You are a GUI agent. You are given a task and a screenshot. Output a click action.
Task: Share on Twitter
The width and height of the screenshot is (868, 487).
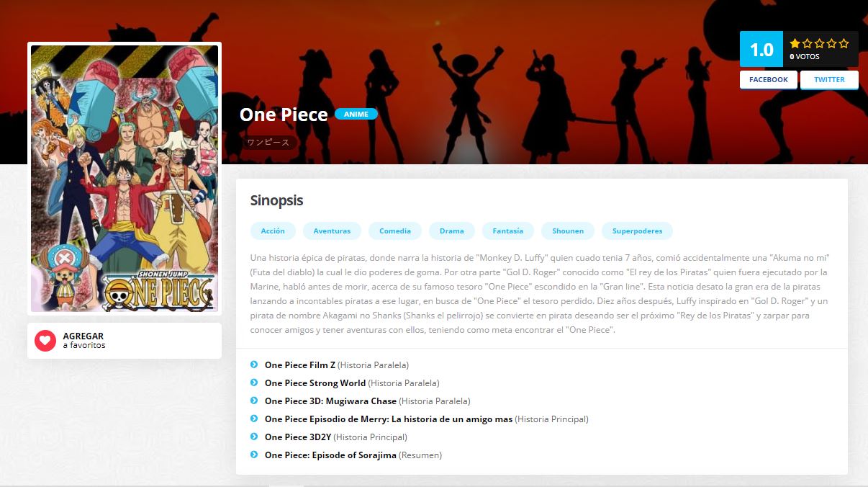click(829, 80)
